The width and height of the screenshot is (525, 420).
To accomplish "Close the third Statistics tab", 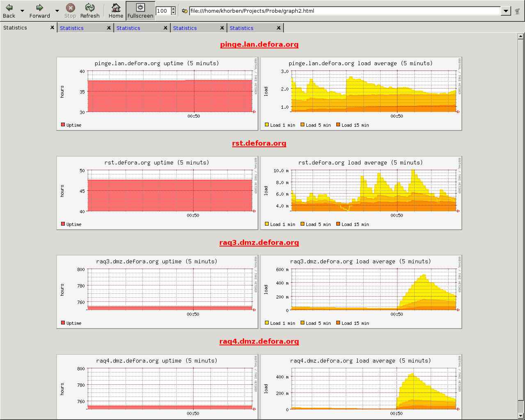I will tap(165, 28).
